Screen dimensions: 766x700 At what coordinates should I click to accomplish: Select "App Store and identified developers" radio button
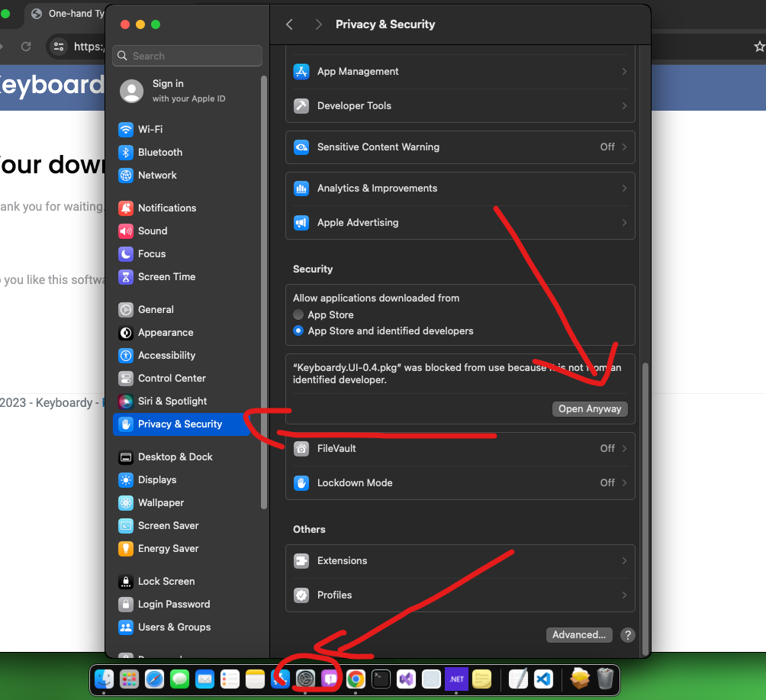[x=298, y=331]
